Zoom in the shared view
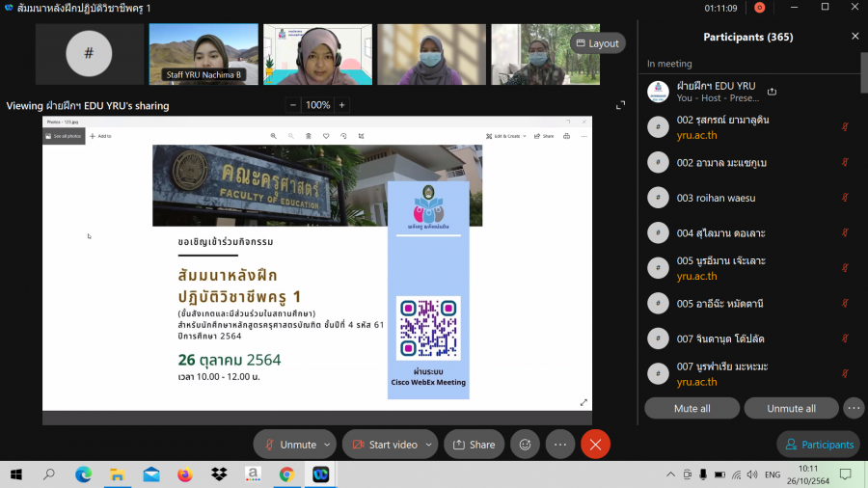Viewport: 868px width, 488px height. pyautogui.click(x=341, y=105)
